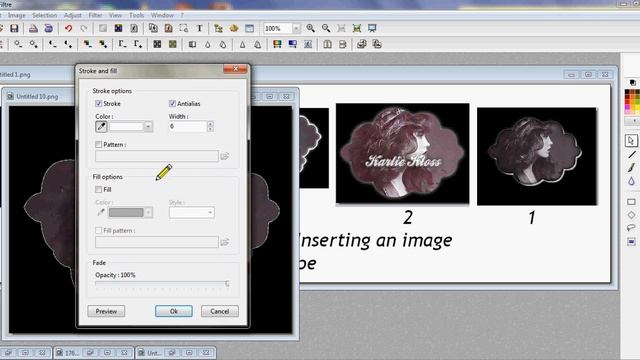640x360 pixels.
Task: Select the Rhombus selection shape
Action: point(631,215)
